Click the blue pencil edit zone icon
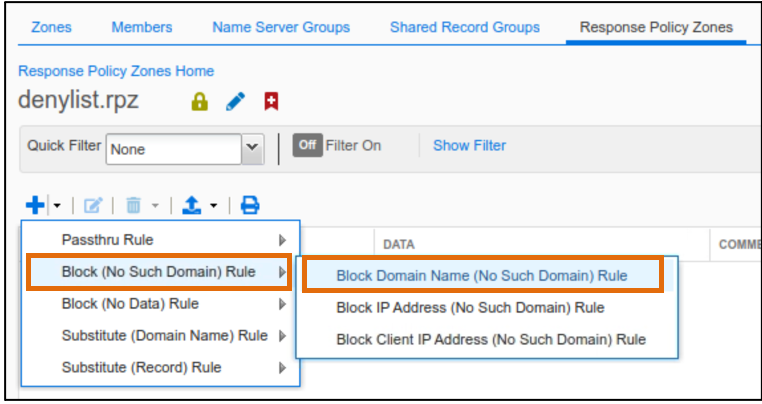This screenshot has height=404, width=762. pyautogui.click(x=236, y=101)
